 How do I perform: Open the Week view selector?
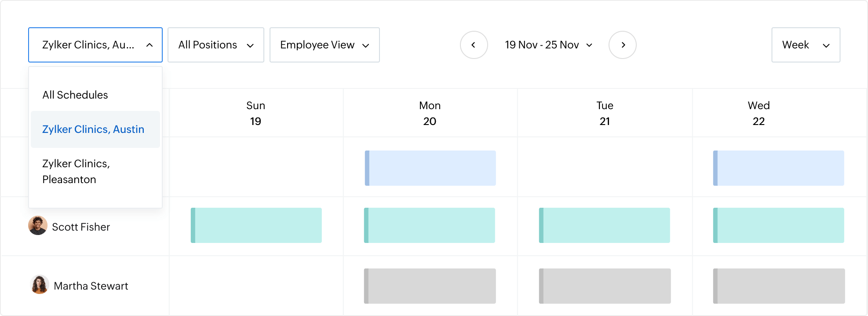point(806,44)
